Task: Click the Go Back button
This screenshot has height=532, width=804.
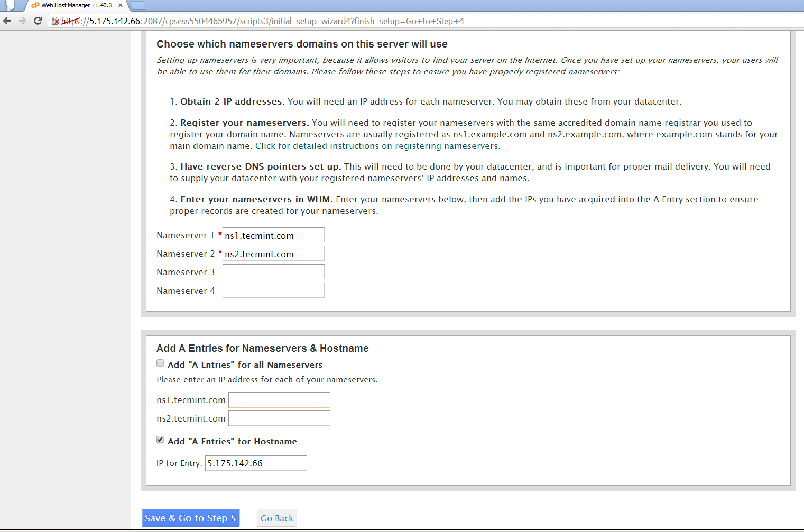Action: pos(277,518)
